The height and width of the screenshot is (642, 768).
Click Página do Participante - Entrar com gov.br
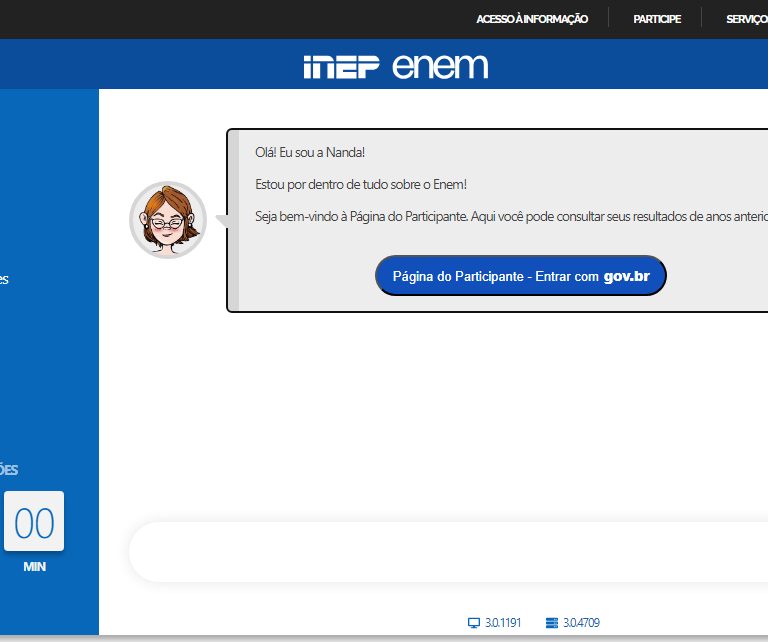(x=521, y=276)
